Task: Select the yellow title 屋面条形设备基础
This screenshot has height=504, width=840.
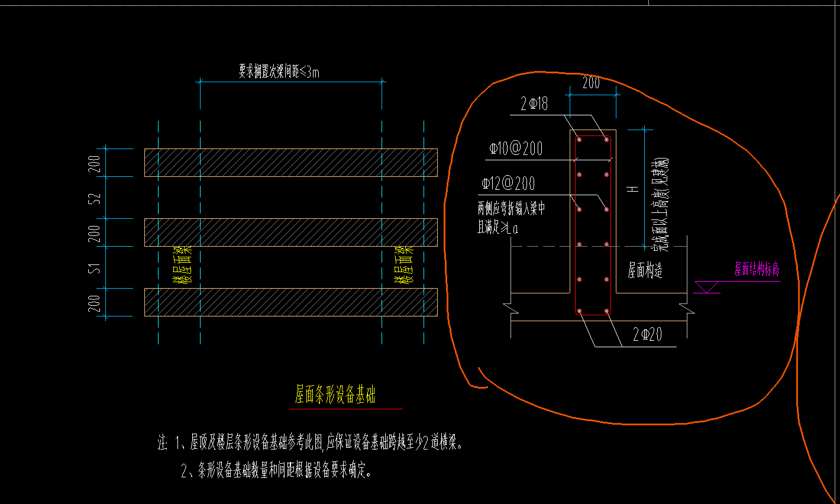Action: (335, 395)
